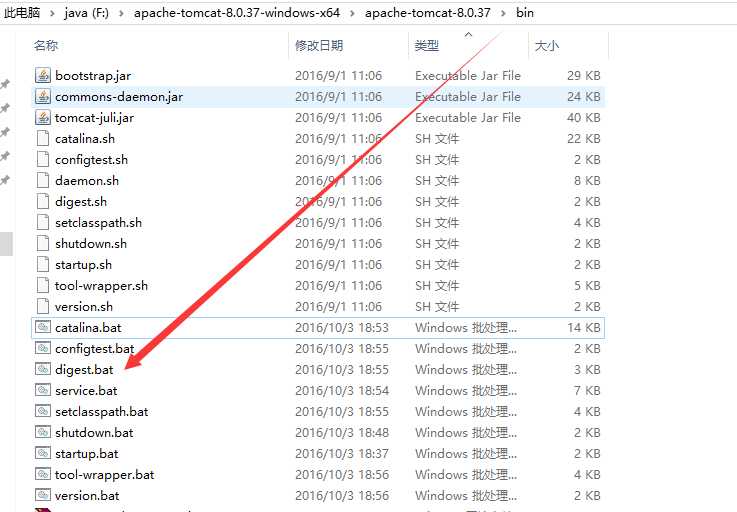Select the tomcat-juli.jar file name
The width and height of the screenshot is (737, 512).
(x=94, y=118)
